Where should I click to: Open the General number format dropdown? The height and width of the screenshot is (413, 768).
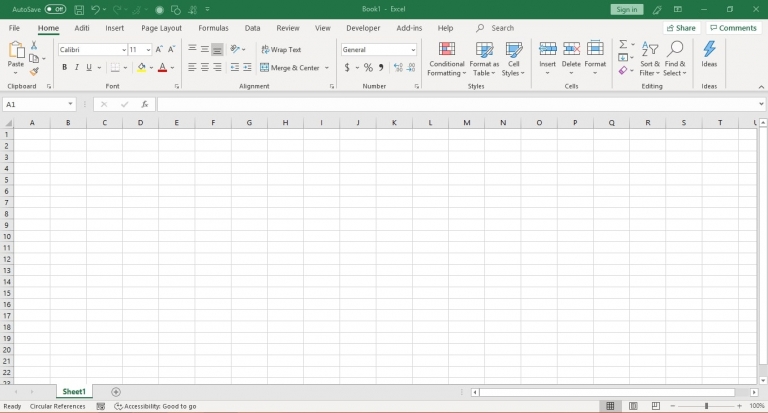coord(413,50)
